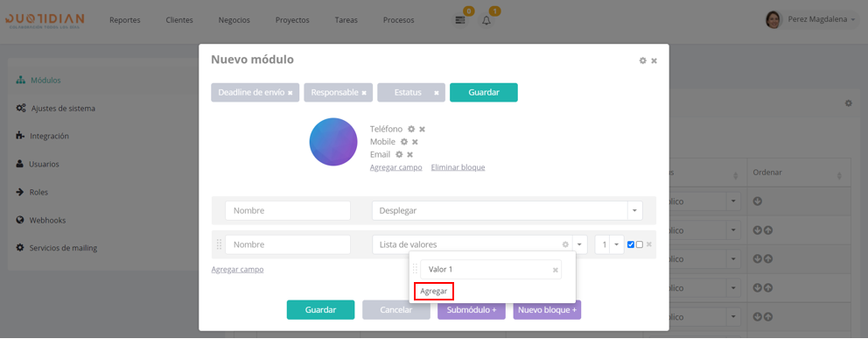
Task: Open gear inside Lista de valores field
Action: tap(565, 244)
